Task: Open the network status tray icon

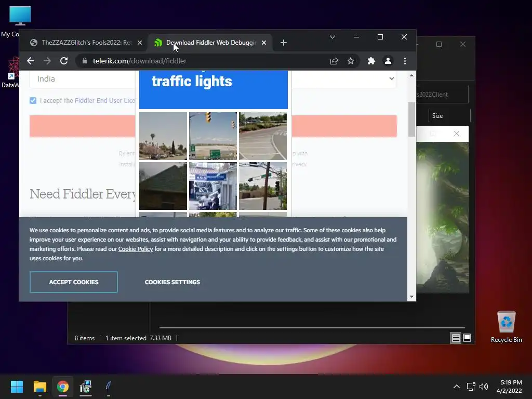Action: click(471, 387)
